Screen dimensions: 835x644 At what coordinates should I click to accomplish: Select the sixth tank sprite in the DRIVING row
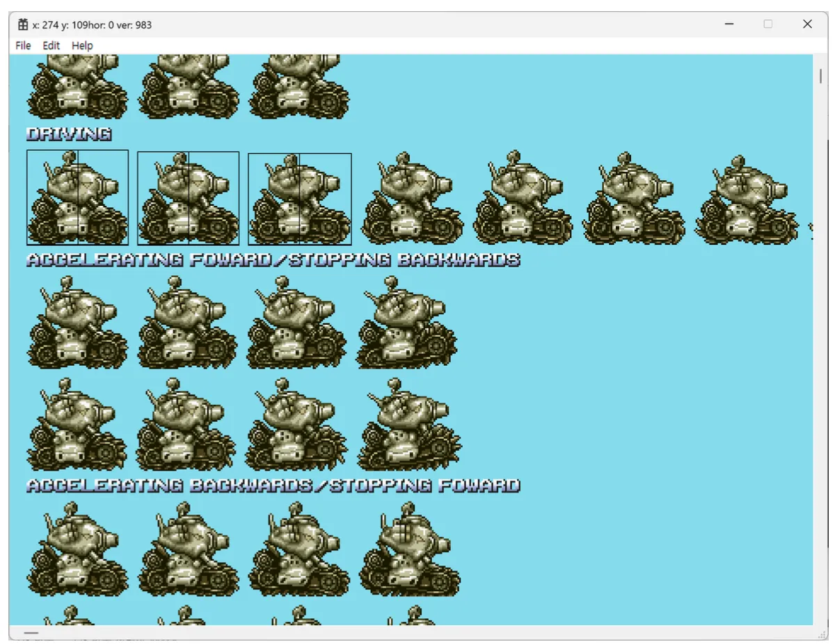(634, 198)
